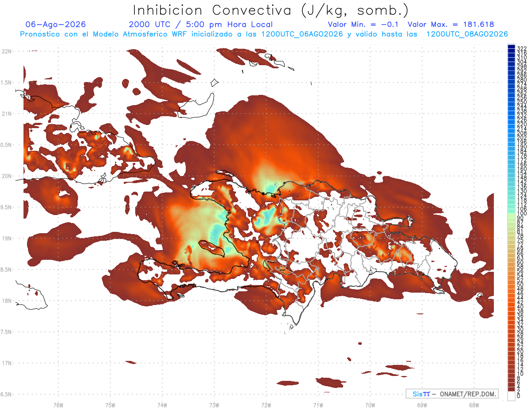
Task: Click the longitude label "68W"
Action: point(473,405)
